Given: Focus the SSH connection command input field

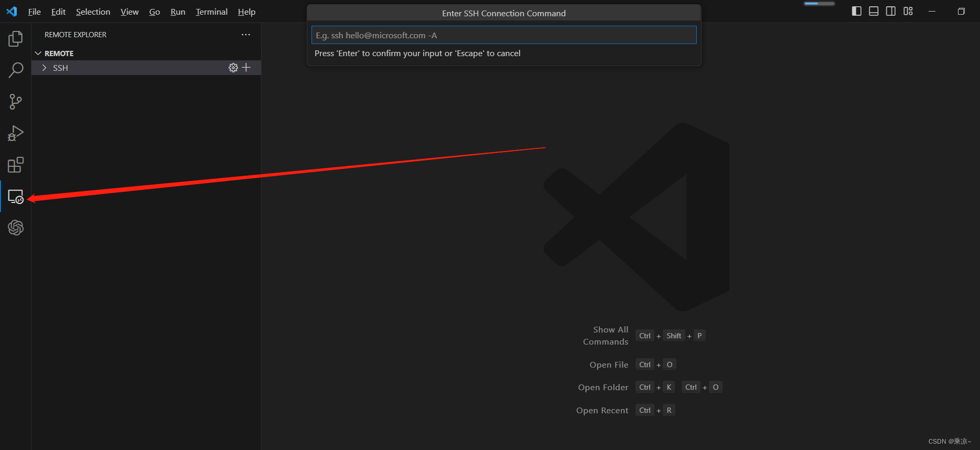Looking at the screenshot, I should [x=504, y=35].
